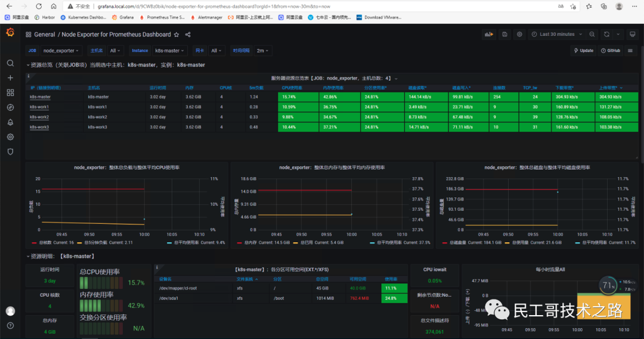The height and width of the screenshot is (339, 644).
Task: Open the Download VMware bookmark
Action: (379, 17)
